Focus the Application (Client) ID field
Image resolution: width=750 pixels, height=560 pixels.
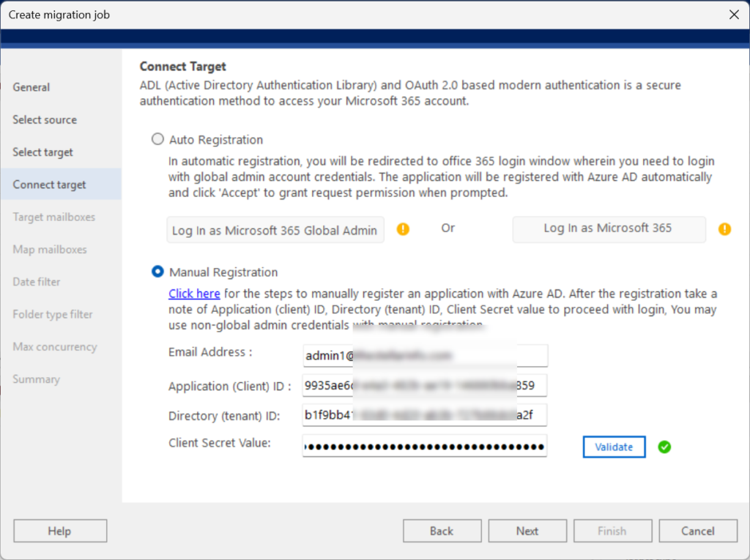[x=425, y=386]
